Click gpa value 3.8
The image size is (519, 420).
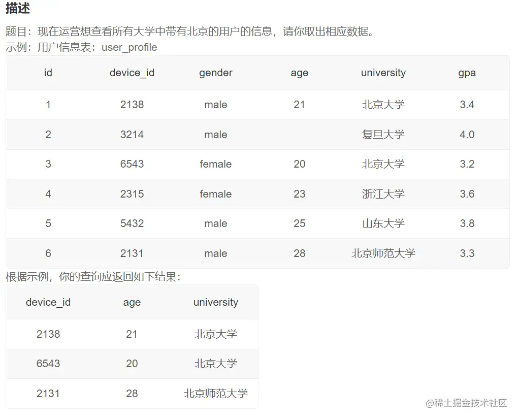[467, 223]
